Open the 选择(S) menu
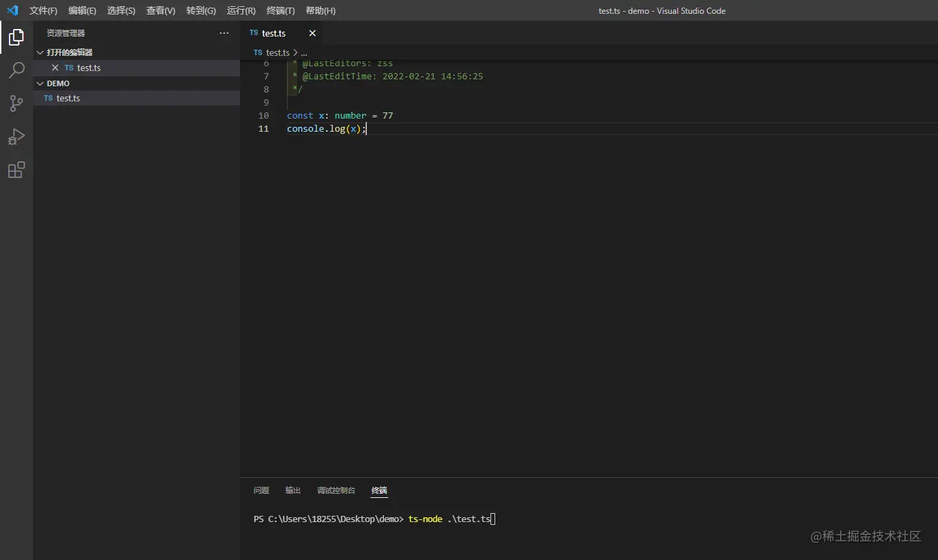Screen dimensions: 938x560 [121, 10]
